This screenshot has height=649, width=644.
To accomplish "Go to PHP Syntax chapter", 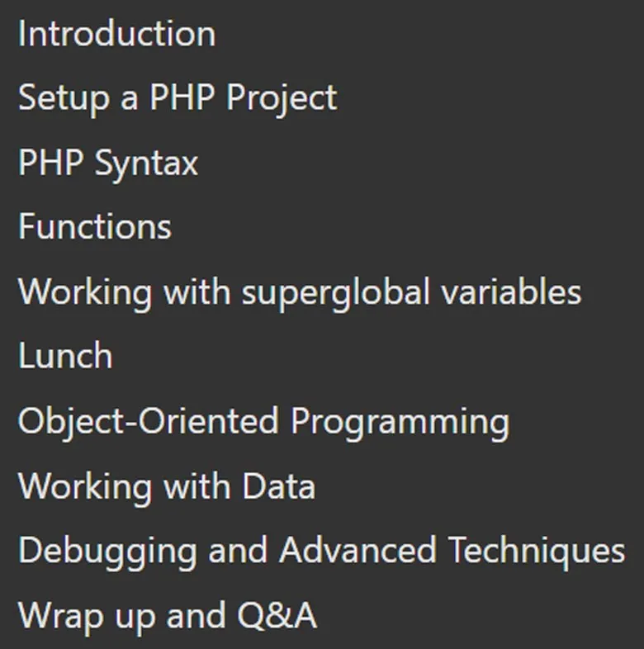I will [x=108, y=164].
